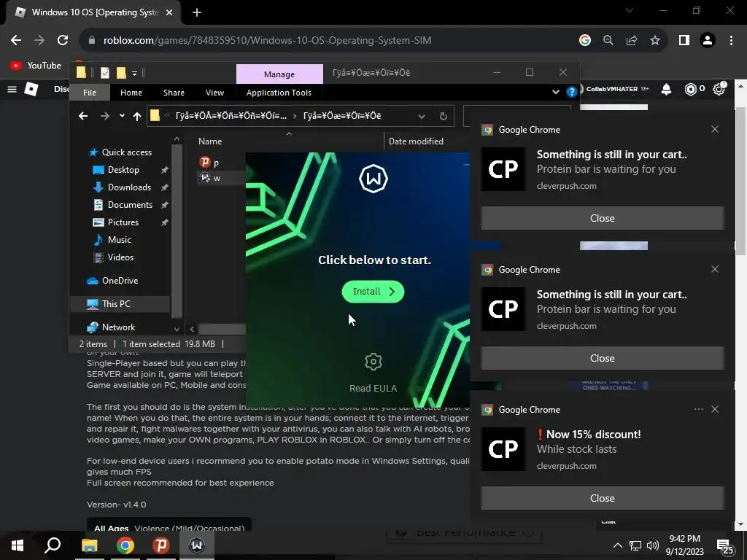Click Close on second cart notification

[x=603, y=358]
